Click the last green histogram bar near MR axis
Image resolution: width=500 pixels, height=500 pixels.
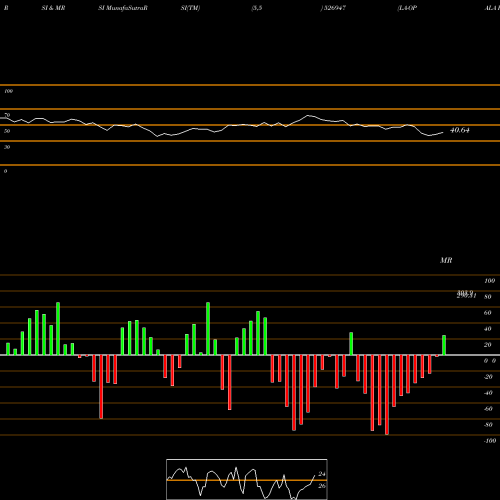click(x=444, y=345)
